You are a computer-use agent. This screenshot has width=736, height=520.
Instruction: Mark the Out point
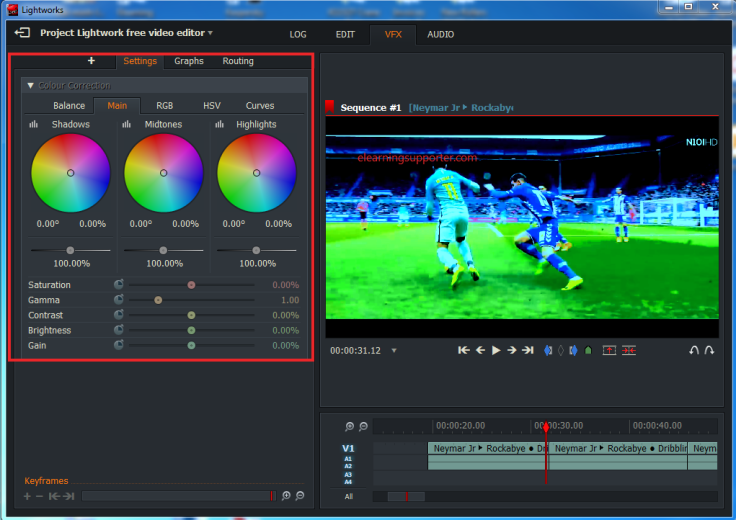pyautogui.click(x=573, y=350)
